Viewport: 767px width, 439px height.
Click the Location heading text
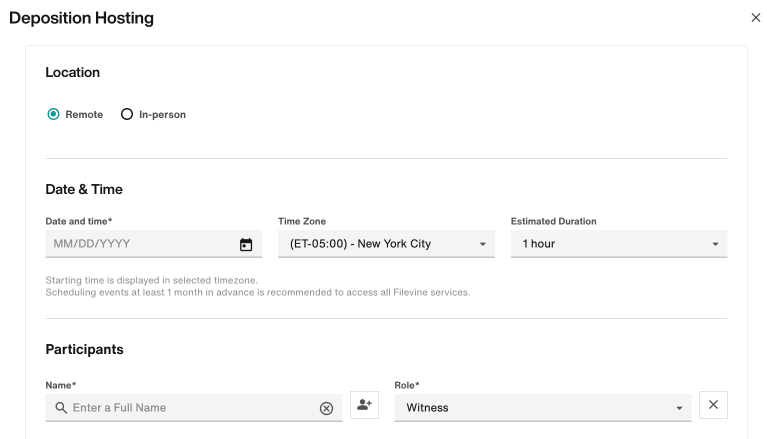pos(72,72)
